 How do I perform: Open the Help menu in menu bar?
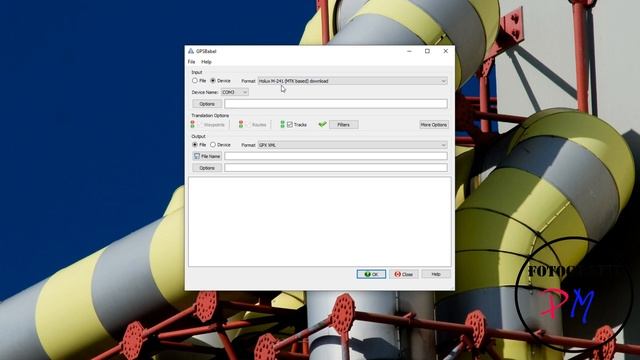pyautogui.click(x=206, y=62)
